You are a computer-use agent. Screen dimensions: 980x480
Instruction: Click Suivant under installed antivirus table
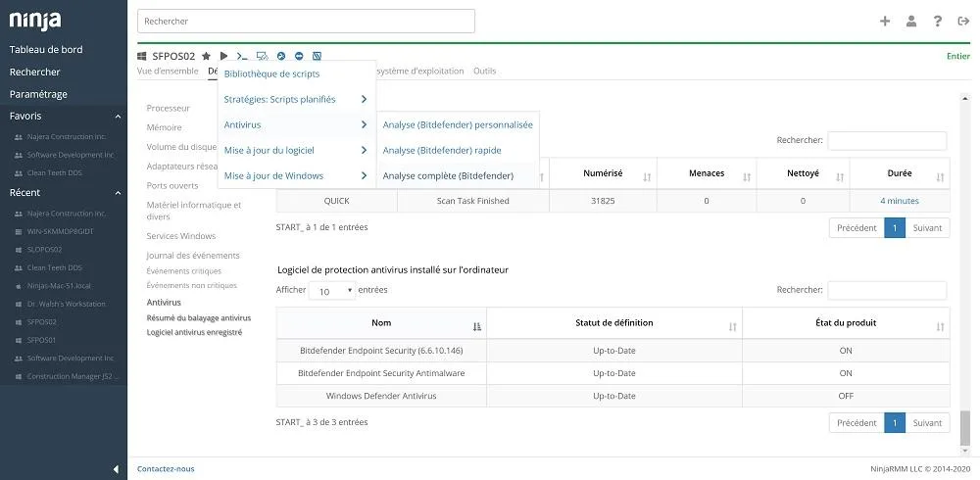927,423
